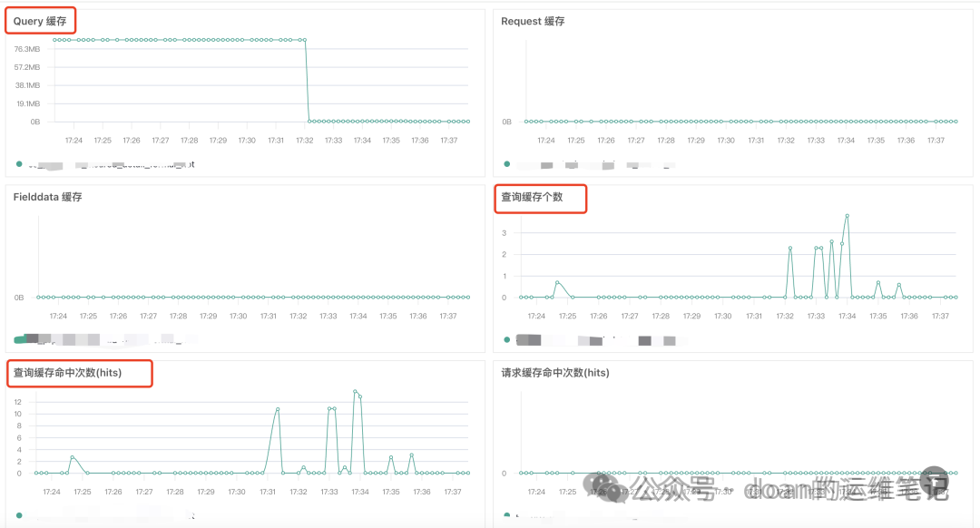Screen dimensions: 980x528
Task: Click the 12 y-axis label in 查询缓存命中次数 chart
Action: [x=17, y=402]
